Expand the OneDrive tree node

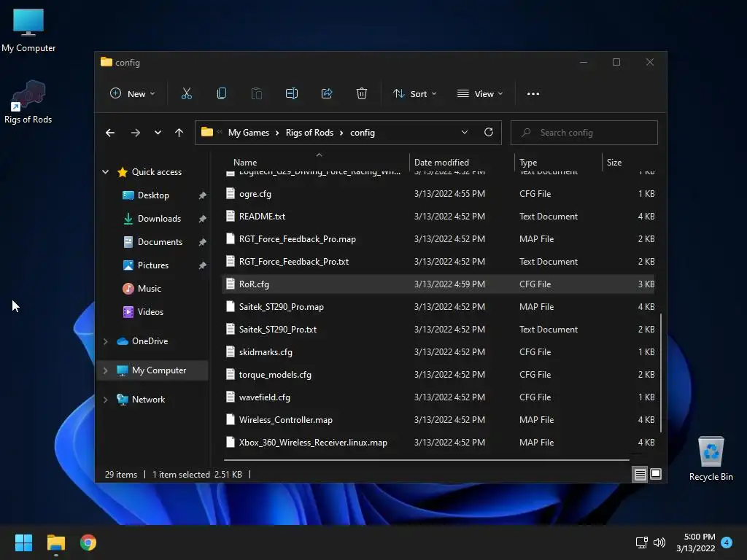pos(105,341)
